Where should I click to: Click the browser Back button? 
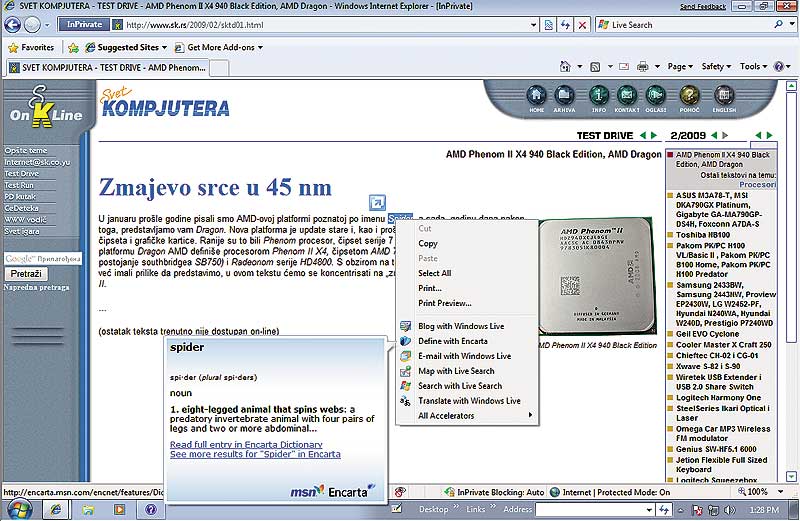coord(13,24)
